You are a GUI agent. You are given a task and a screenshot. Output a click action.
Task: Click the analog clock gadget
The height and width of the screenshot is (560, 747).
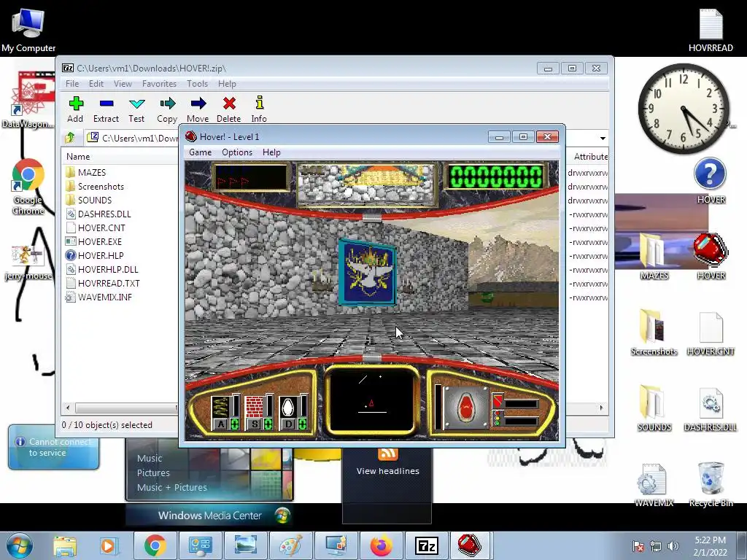tap(684, 109)
